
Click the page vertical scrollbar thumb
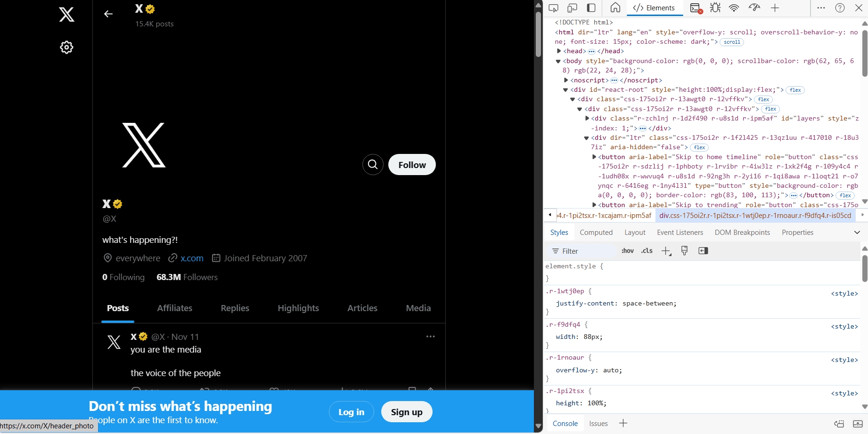pos(538,34)
